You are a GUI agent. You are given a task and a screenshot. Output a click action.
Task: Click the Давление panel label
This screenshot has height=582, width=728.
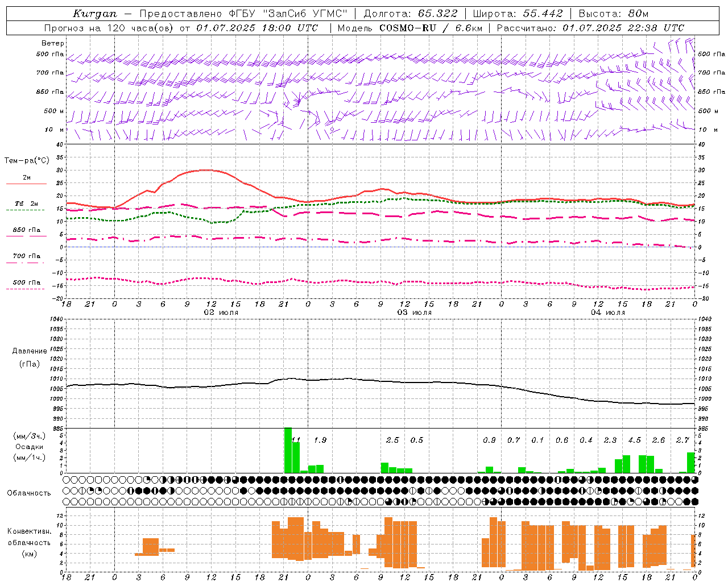pyautogui.click(x=29, y=351)
